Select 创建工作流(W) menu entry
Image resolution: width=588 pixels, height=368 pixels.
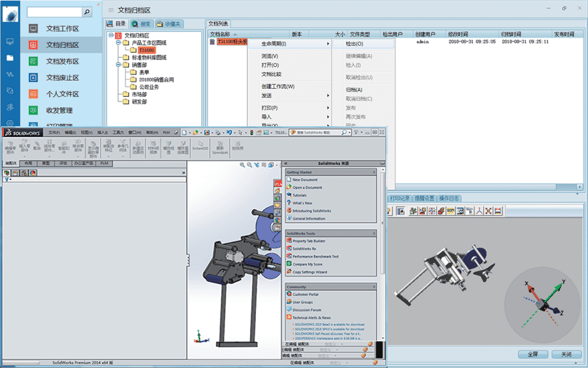pyautogui.click(x=278, y=87)
